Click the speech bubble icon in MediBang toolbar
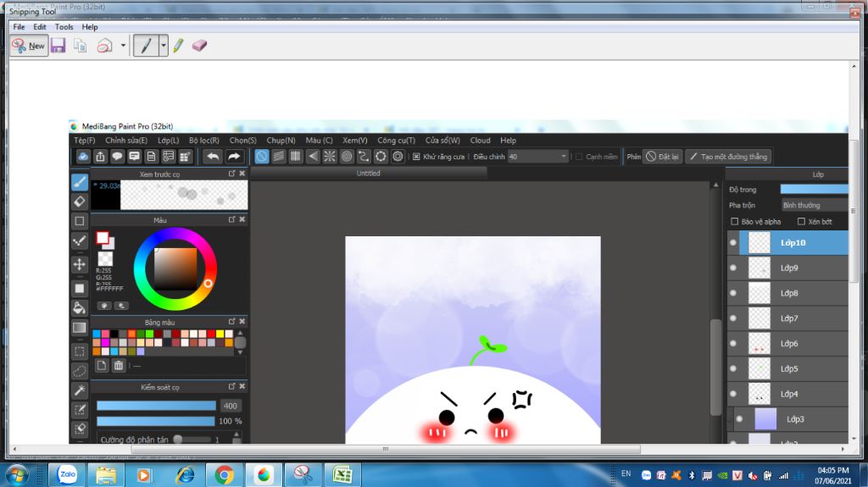This screenshot has width=868, height=487. 117,157
